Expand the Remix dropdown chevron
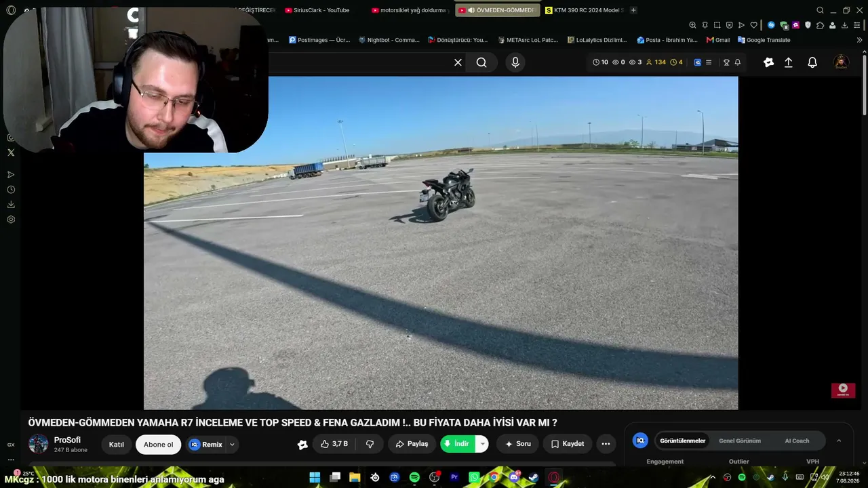The width and height of the screenshot is (868, 488). tap(232, 445)
